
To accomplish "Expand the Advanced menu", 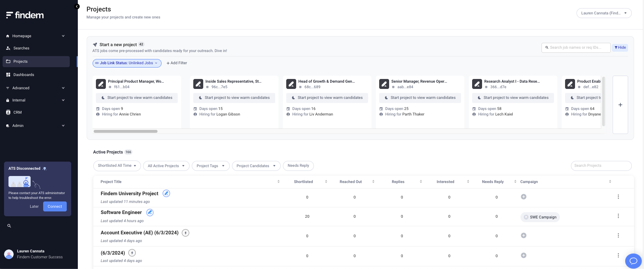I will coord(36,88).
